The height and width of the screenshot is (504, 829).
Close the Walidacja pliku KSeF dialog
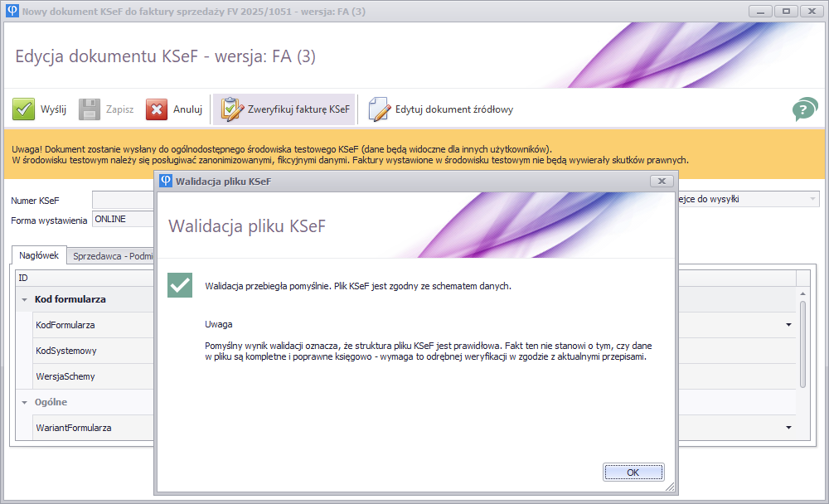tap(662, 181)
